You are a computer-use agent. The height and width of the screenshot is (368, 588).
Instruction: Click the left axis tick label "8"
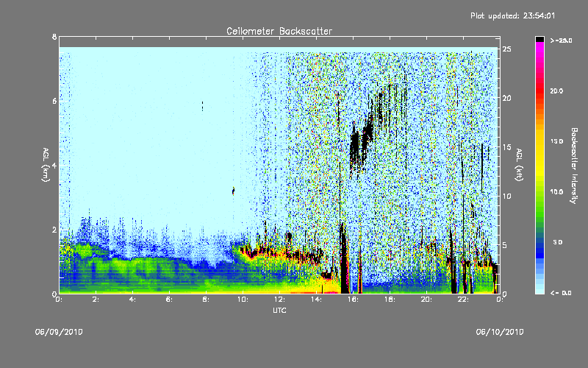coord(54,37)
